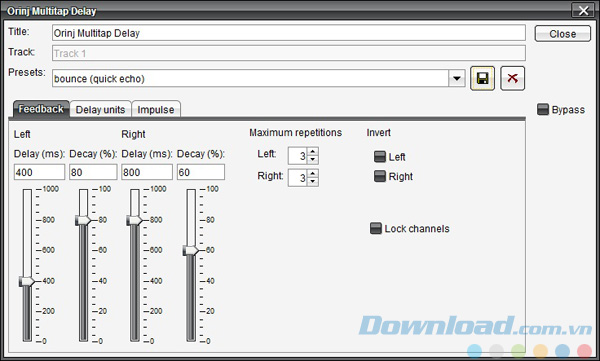Focus the Title input field
Image resolution: width=600 pixels, height=361 pixels.
click(x=289, y=33)
